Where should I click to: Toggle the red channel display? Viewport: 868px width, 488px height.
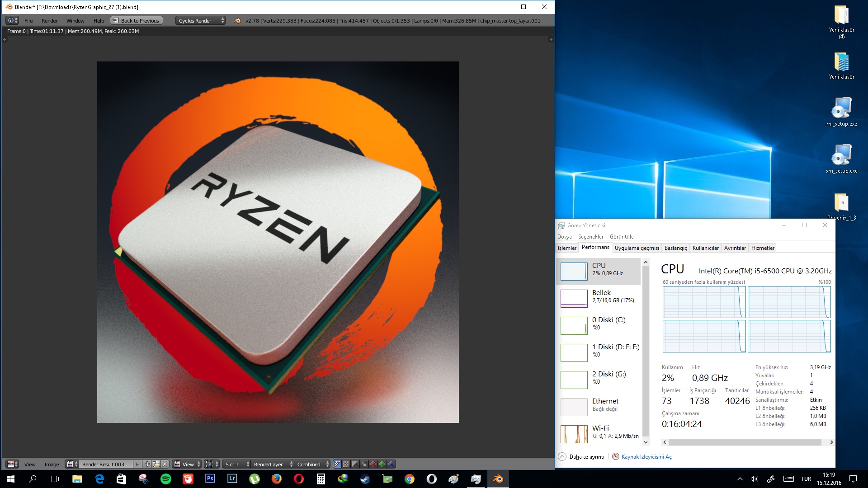click(373, 464)
